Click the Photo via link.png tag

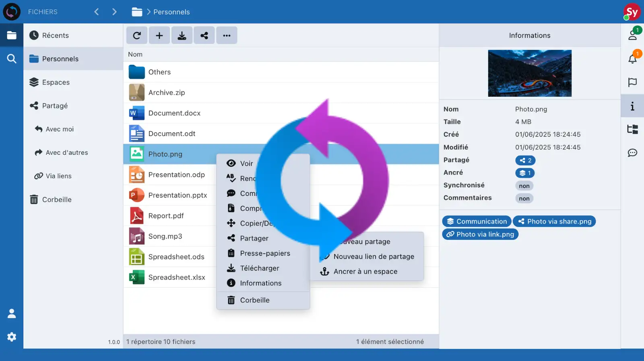(480, 234)
